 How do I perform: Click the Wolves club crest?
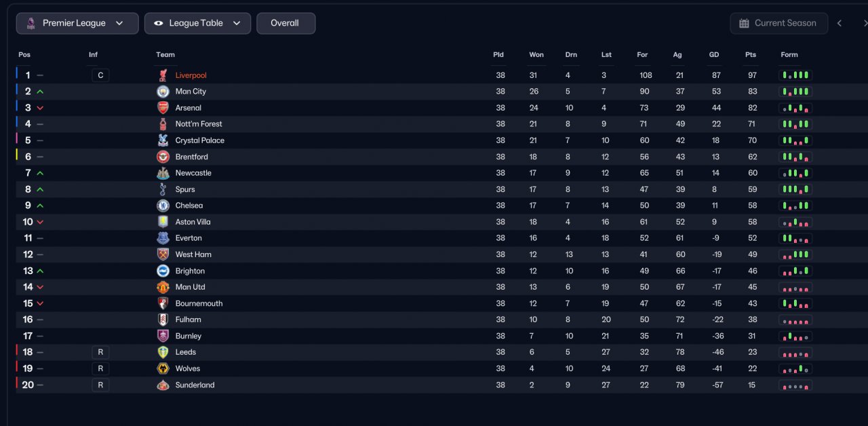[x=163, y=368]
